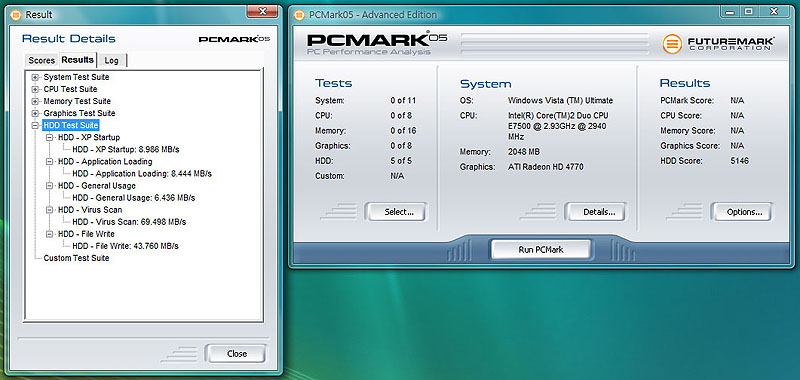The height and width of the screenshot is (380, 800).
Task: Select the HDD - File Write category row
Action: [86, 234]
